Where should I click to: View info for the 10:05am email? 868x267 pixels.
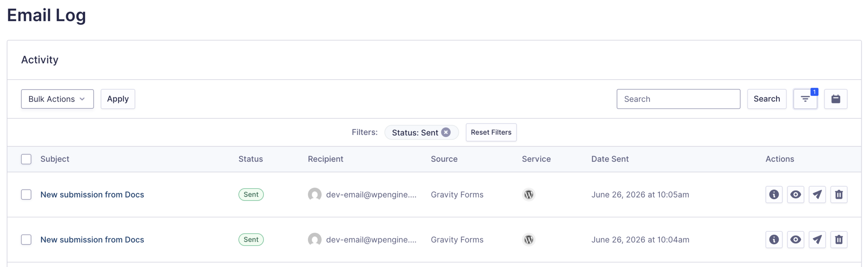pyautogui.click(x=774, y=194)
